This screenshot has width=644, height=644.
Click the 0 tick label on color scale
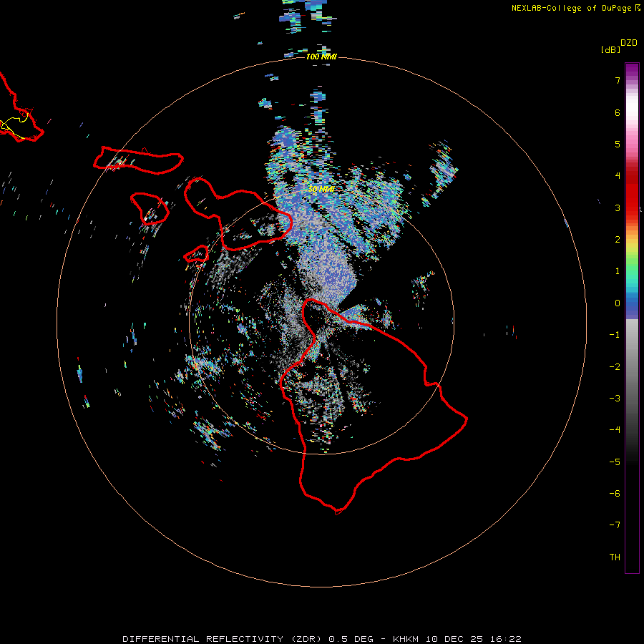coord(618,303)
